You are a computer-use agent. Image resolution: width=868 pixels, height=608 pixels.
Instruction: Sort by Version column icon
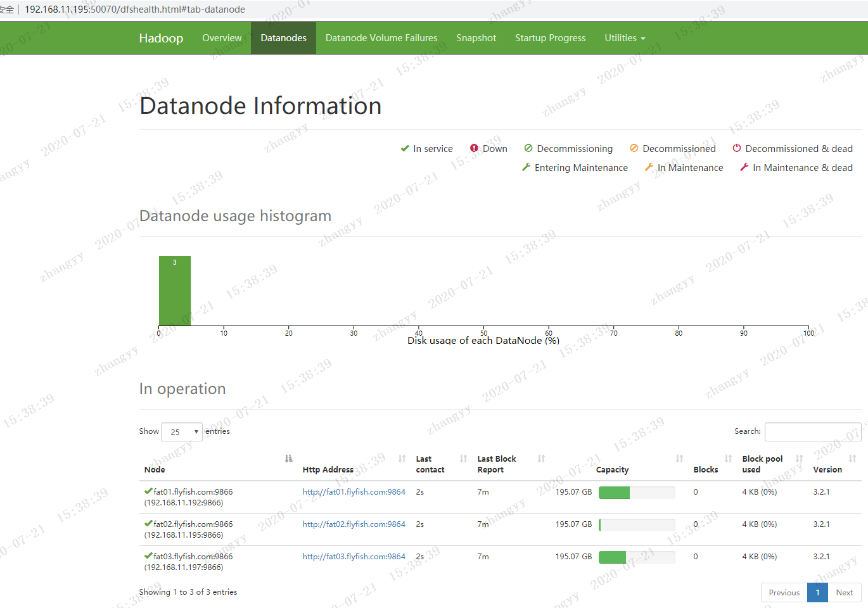pos(852,459)
